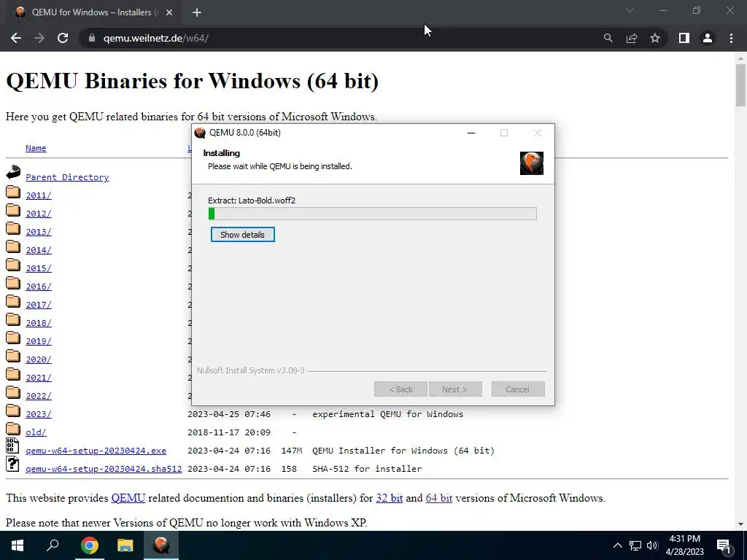
Task: Open Chrome profile avatar
Action: tap(708, 38)
